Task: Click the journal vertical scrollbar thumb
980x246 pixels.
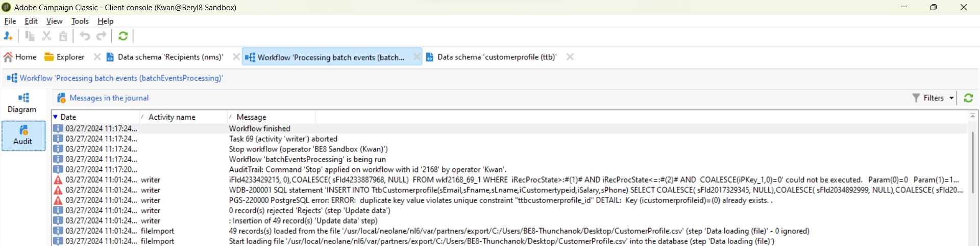Action: tap(973, 162)
